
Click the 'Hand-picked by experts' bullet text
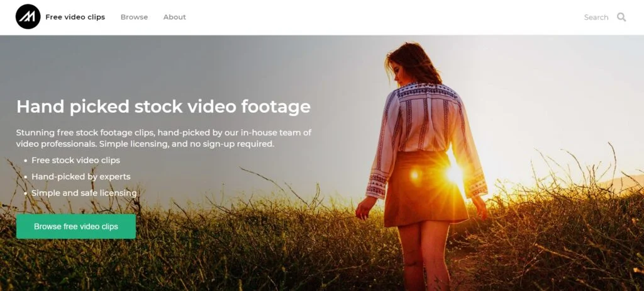[81, 176]
